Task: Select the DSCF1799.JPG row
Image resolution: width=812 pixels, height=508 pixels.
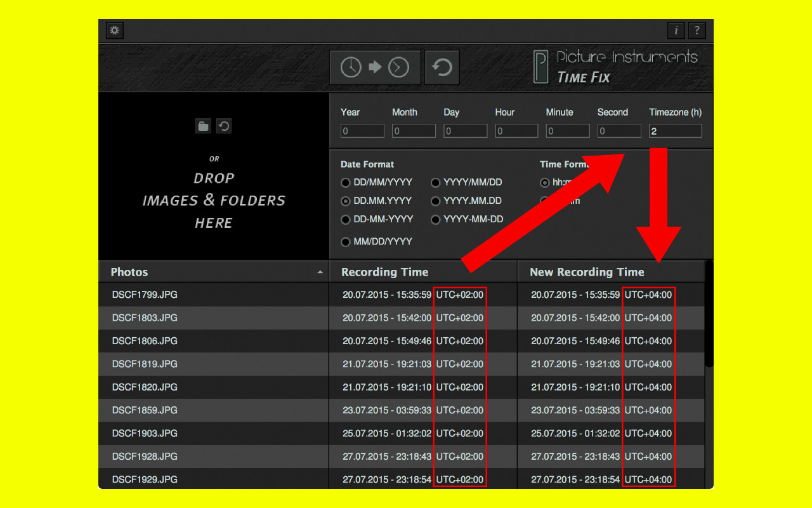Action: click(x=402, y=295)
